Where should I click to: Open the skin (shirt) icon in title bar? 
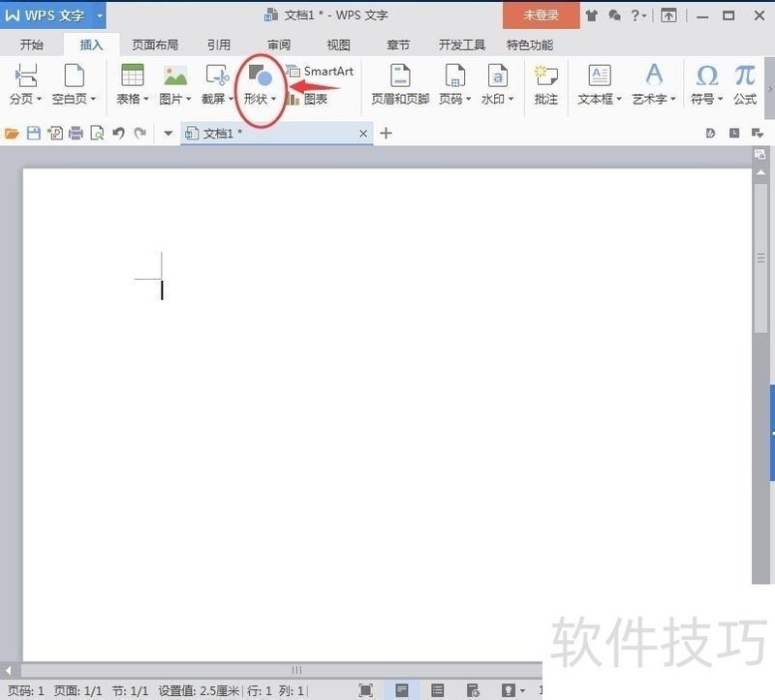tap(592, 15)
